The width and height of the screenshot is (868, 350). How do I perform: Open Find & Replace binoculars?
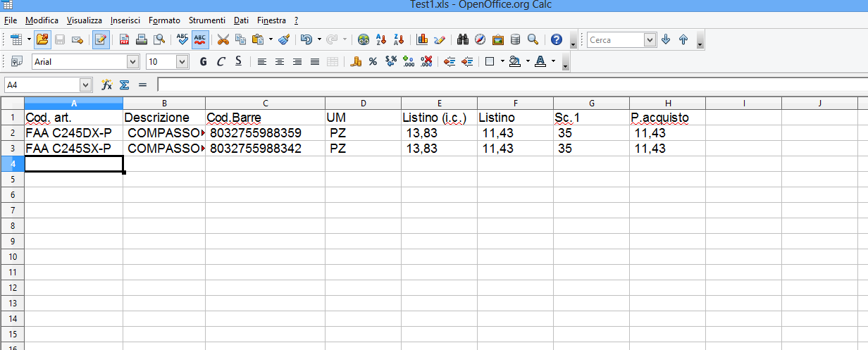pyautogui.click(x=464, y=40)
